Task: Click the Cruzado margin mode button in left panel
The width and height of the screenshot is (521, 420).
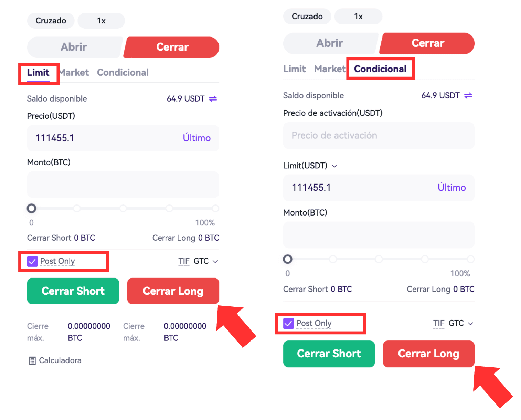Action: coord(51,21)
